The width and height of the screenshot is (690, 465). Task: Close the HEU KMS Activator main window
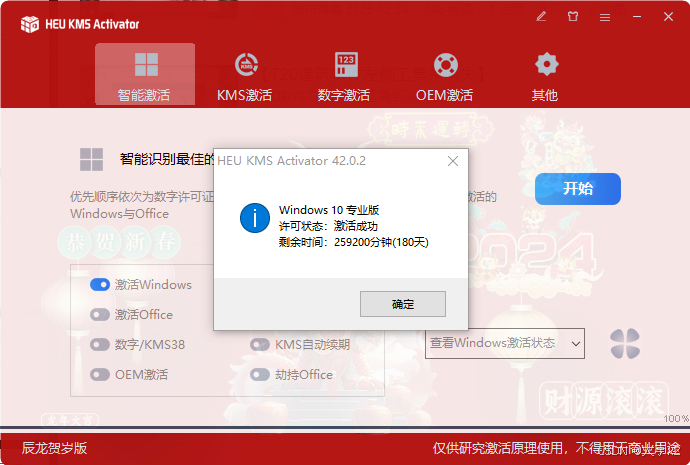point(668,17)
